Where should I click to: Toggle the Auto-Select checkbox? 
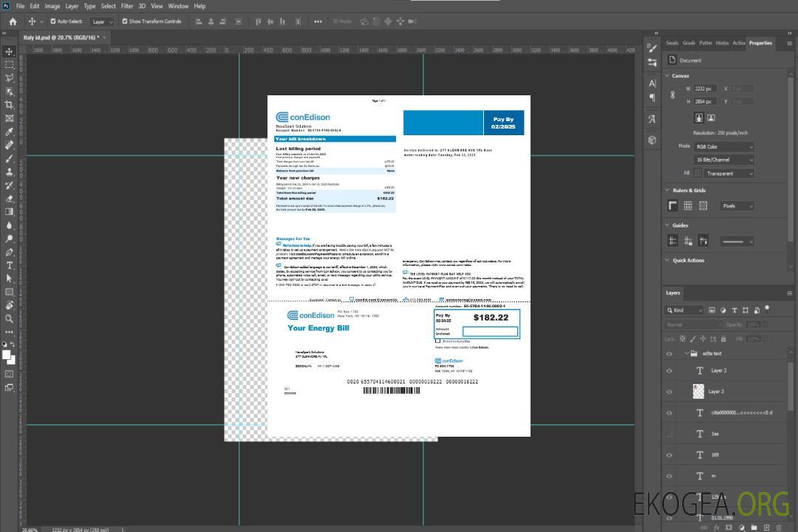point(53,21)
